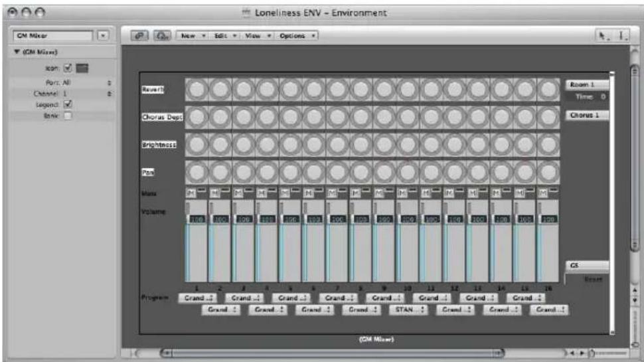644x362 pixels.
Task: Select the Pencil tool
Action: click(x=622, y=36)
